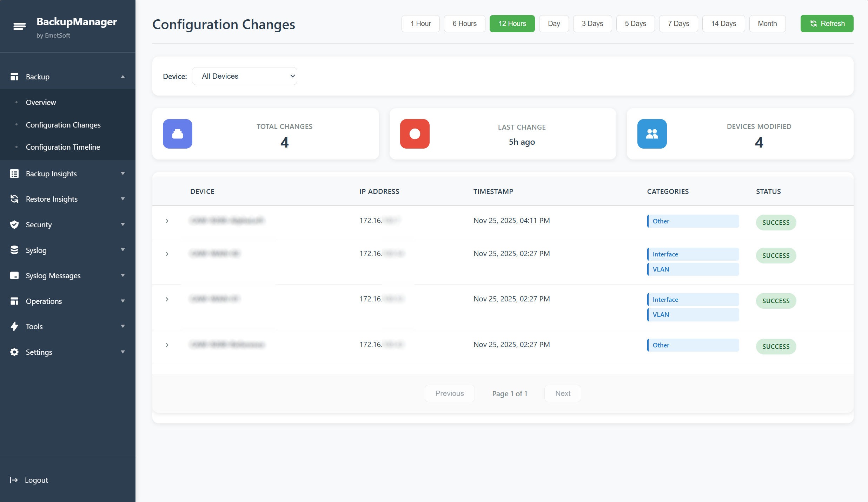Click the IP ADDRESS column header
868x502 pixels.
pos(379,191)
